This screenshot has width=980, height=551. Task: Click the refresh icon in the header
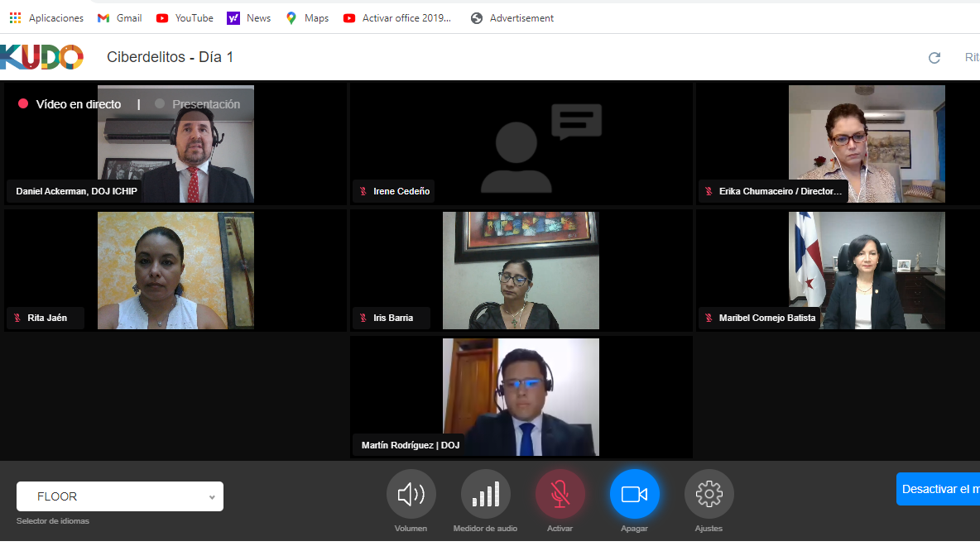point(934,57)
